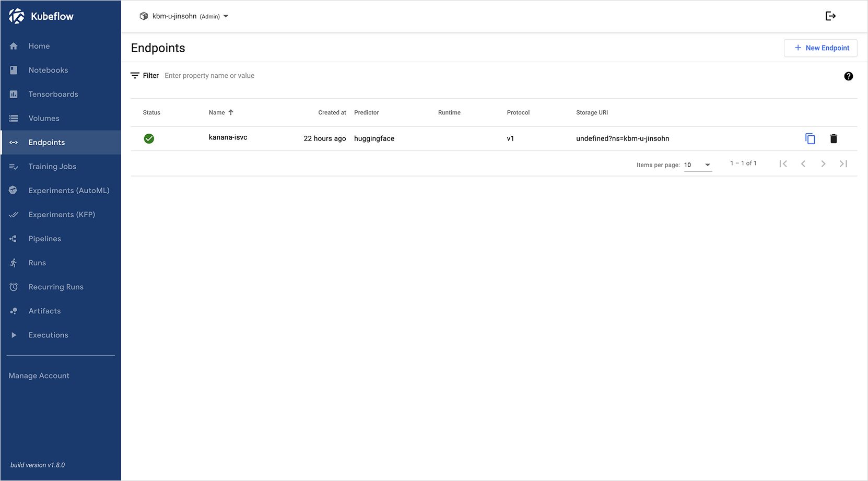Click the Protocol column header
This screenshot has width=868, height=481.
(x=518, y=112)
